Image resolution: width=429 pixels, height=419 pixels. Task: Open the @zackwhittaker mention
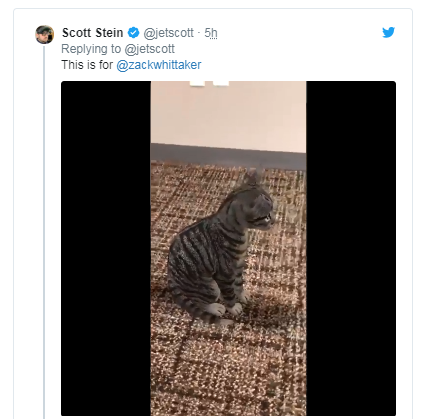(x=159, y=65)
